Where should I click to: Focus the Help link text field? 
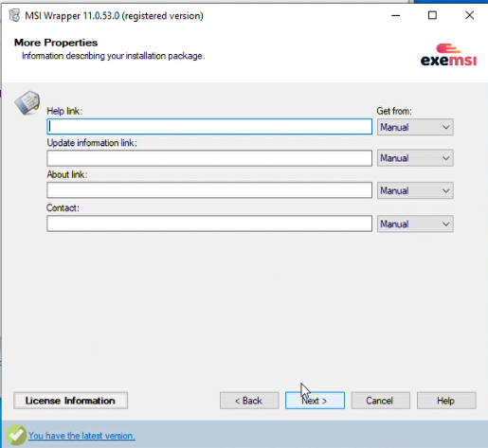[x=209, y=127]
